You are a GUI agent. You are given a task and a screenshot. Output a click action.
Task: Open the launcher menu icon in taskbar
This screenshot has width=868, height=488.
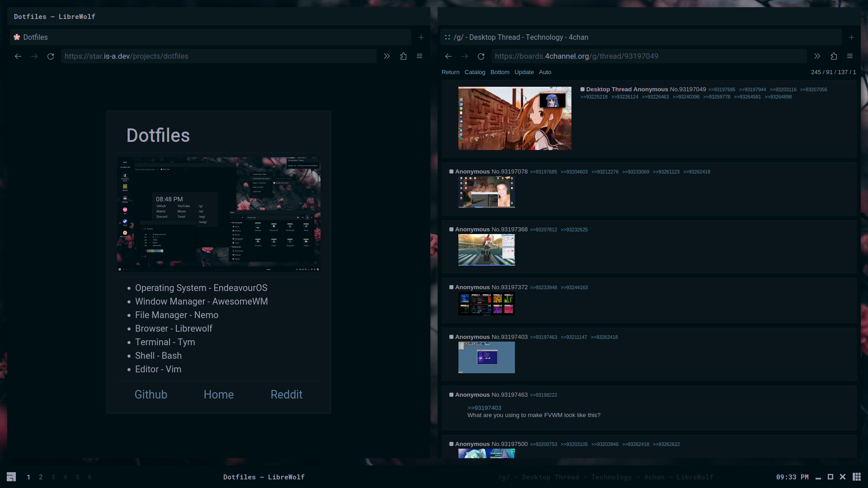pos(11,477)
